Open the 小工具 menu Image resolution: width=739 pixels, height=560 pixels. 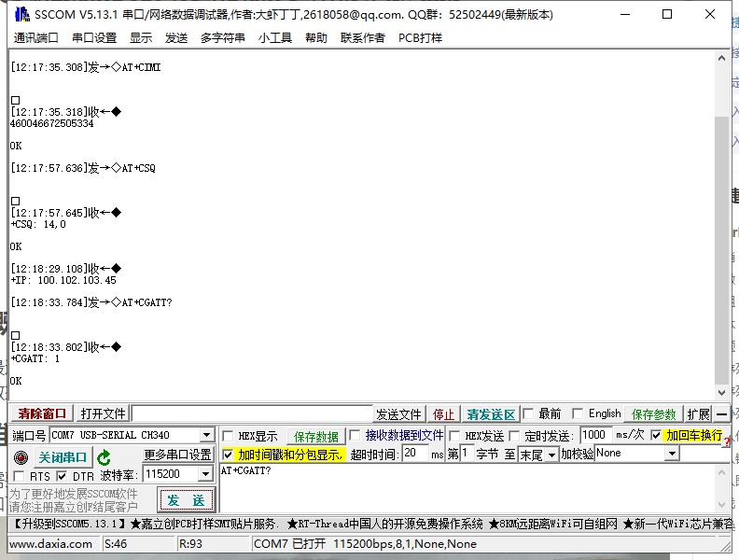[x=274, y=37]
